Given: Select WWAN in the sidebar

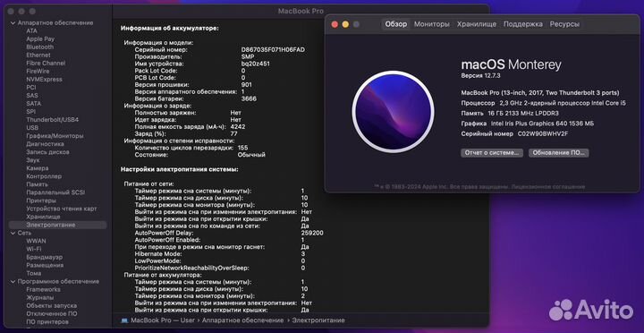Looking at the screenshot, I should (36, 241).
